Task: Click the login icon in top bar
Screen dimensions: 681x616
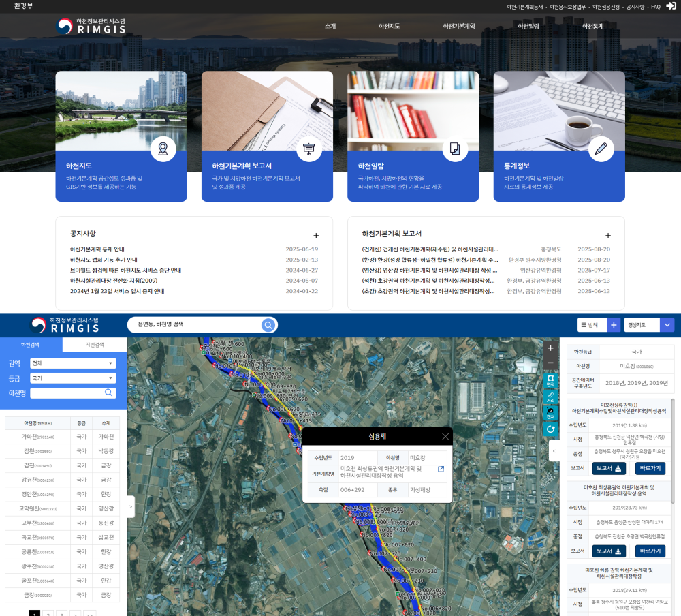Action: click(671, 6)
